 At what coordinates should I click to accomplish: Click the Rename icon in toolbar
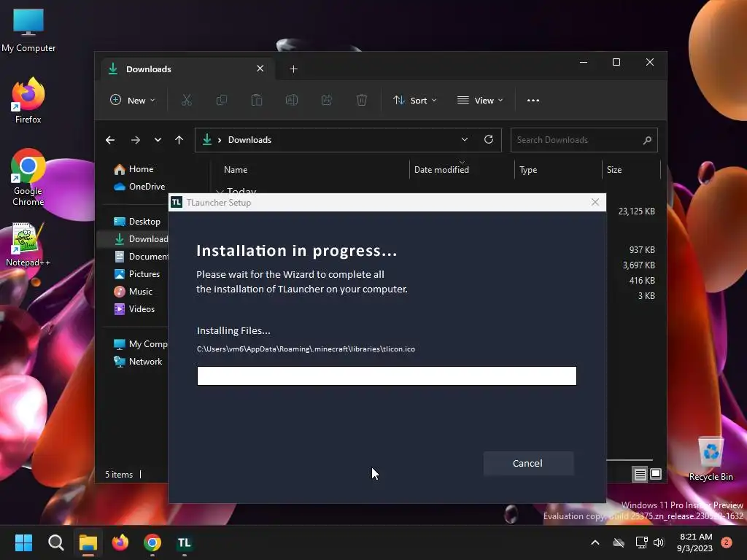pos(292,101)
